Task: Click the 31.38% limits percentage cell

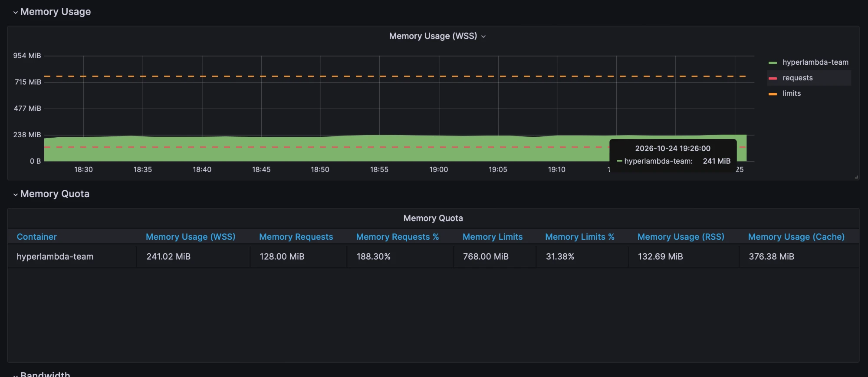Action: (x=582, y=256)
